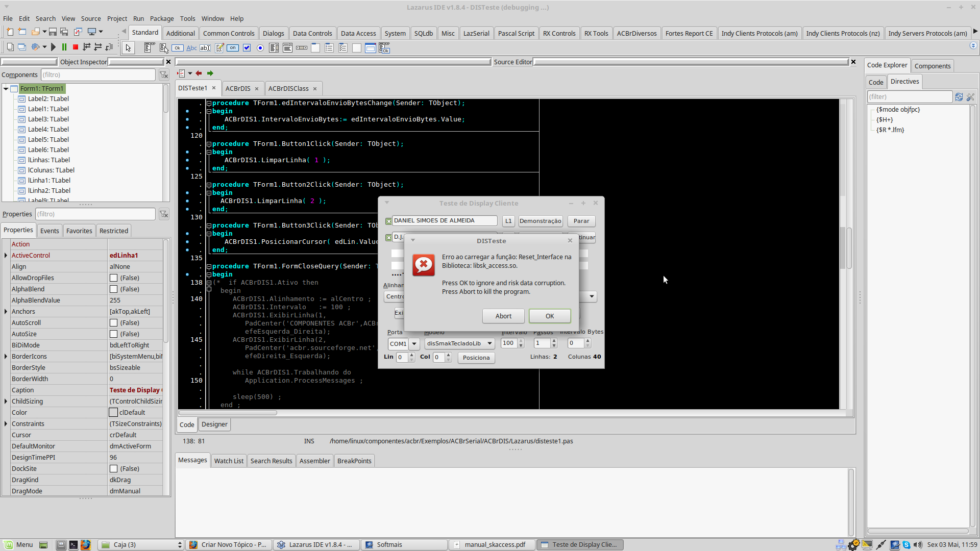The height and width of the screenshot is (551, 980).
Task: Click the Save file toolbar icon
Action: tap(53, 32)
